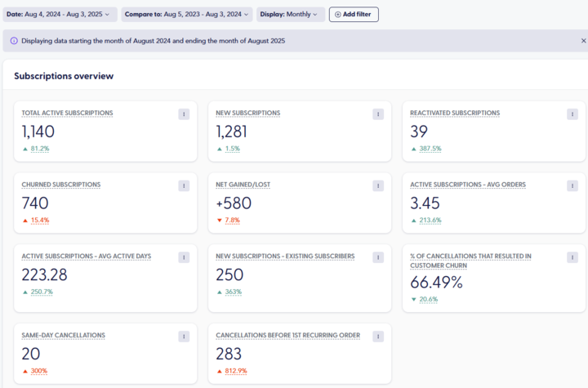Click the 20 same-day cancellations value
Image resolution: width=588 pixels, height=388 pixels.
point(31,355)
